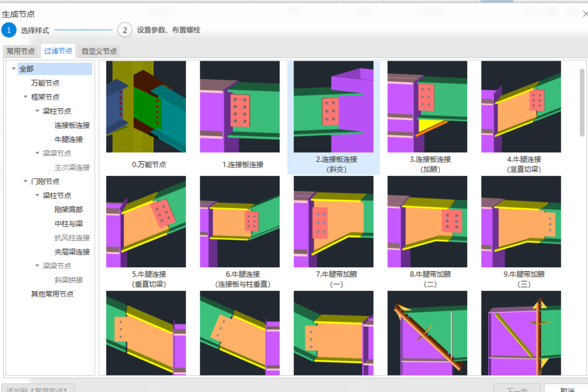This screenshot has width=588, height=392.
Task: Collapse 梁柱节点 arrow above 刚架肩部
Action: coord(38,196)
